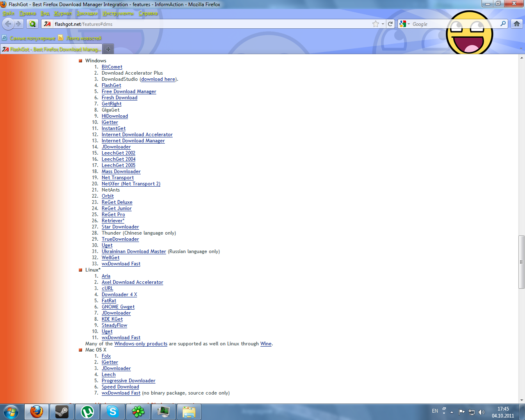Open the Aria link under Linux

(x=106, y=276)
